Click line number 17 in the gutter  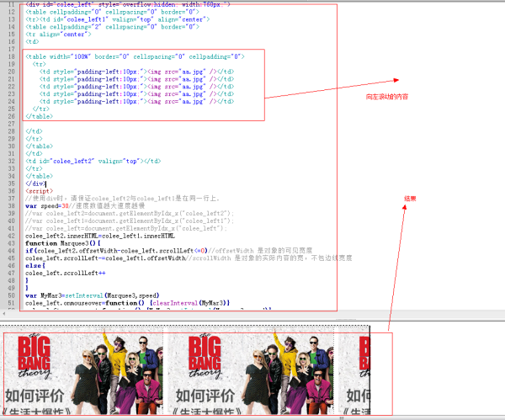(11, 49)
